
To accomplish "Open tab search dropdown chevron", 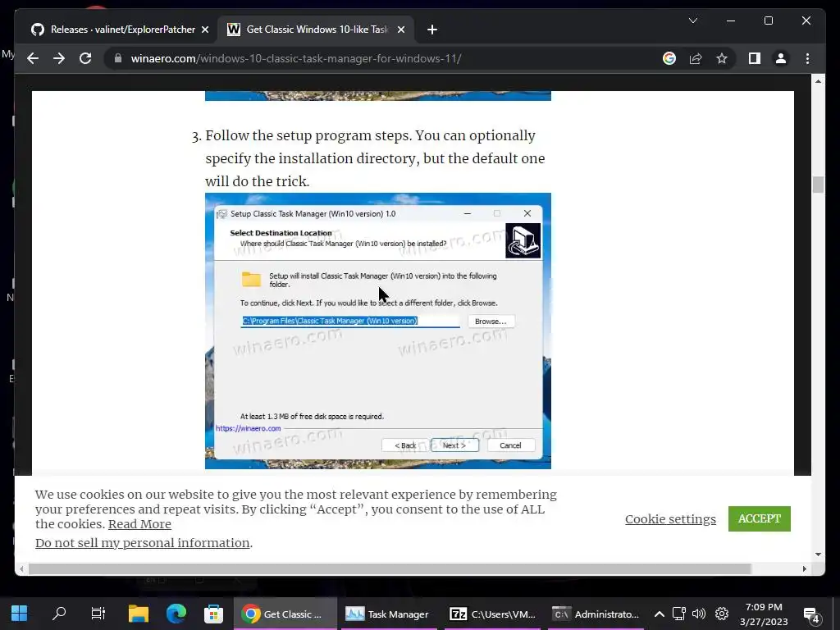I will 692,21.
